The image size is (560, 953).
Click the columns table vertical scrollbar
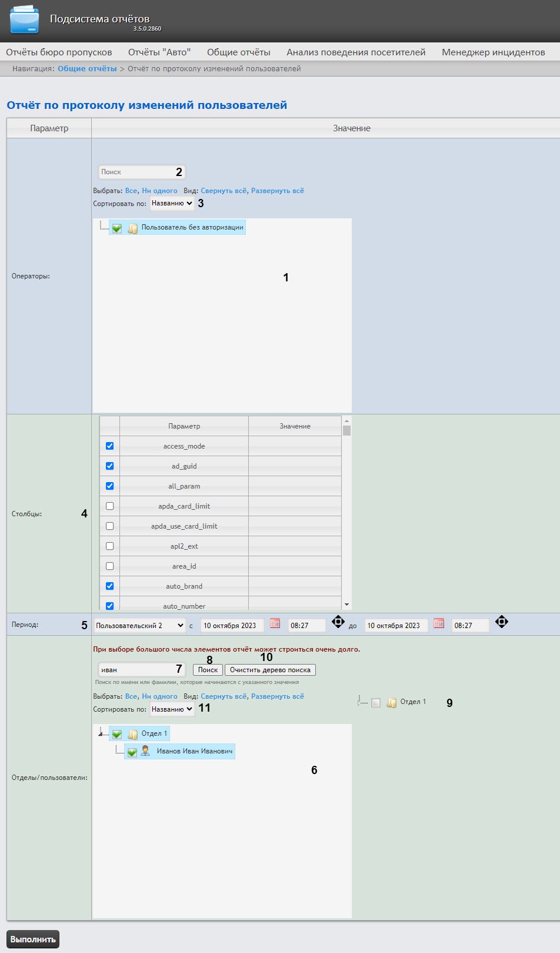coord(346,512)
